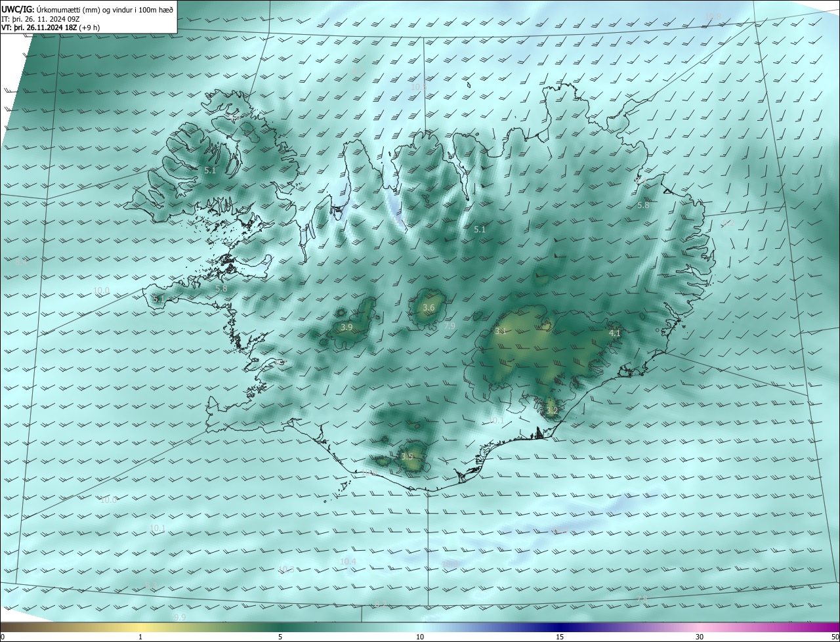The height and width of the screenshot is (642, 840).
Task: Select the tick label 30 on the colour scale
Action: point(700,637)
